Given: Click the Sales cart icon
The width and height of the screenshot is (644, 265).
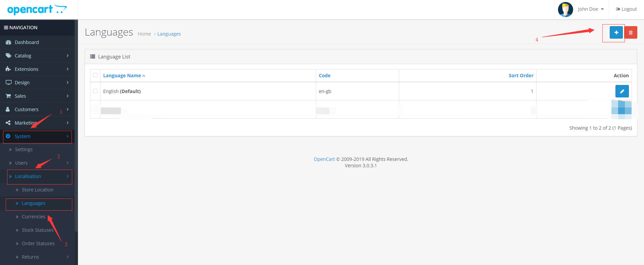Looking at the screenshot, I should [8, 96].
